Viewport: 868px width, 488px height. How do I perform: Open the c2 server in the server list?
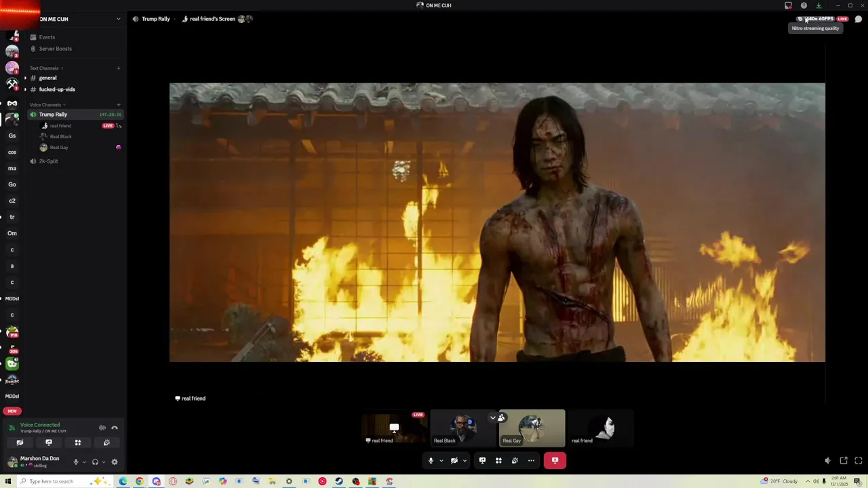12,201
